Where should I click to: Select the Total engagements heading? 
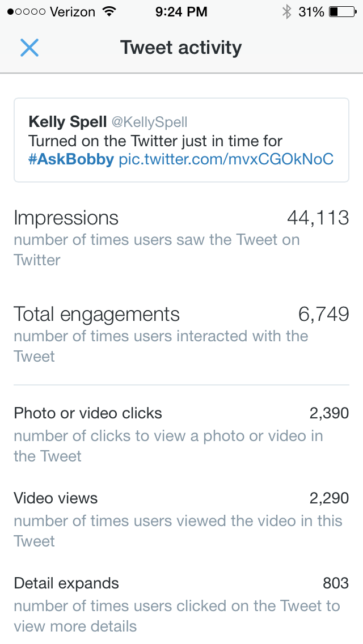point(96,315)
